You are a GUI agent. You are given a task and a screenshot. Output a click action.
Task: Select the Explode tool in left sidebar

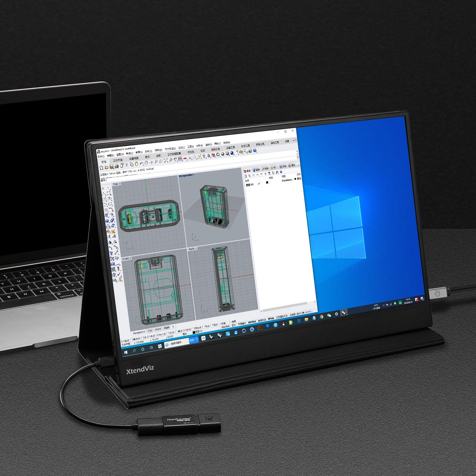point(113,231)
